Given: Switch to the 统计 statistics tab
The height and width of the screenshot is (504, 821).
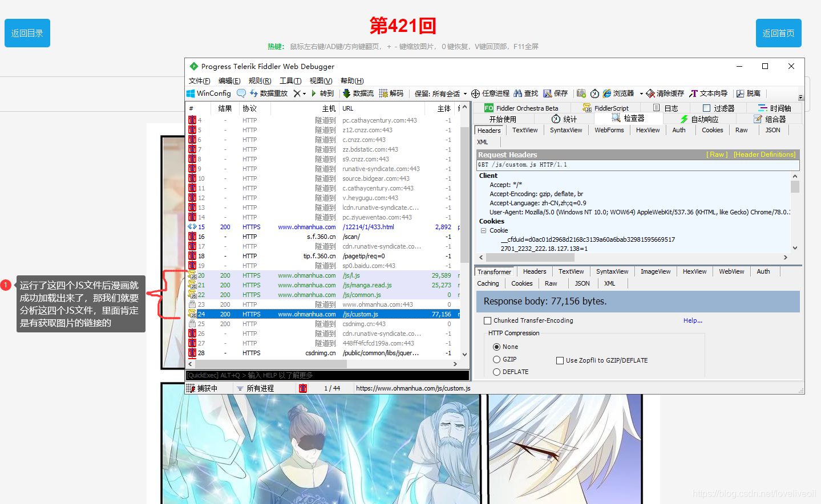Looking at the screenshot, I should click(564, 119).
